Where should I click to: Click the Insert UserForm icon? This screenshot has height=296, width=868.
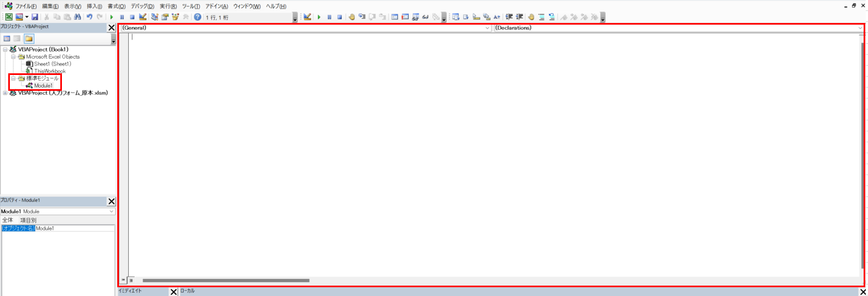(19, 17)
